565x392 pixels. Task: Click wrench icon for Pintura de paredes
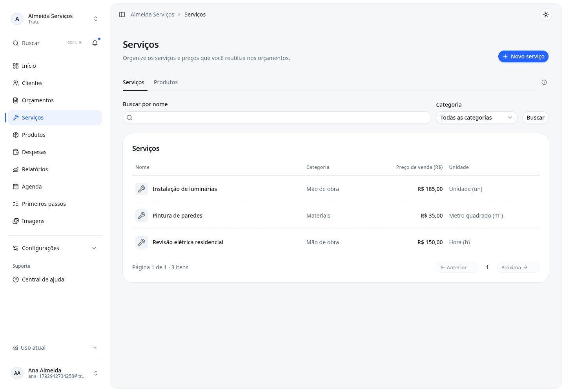coord(142,216)
